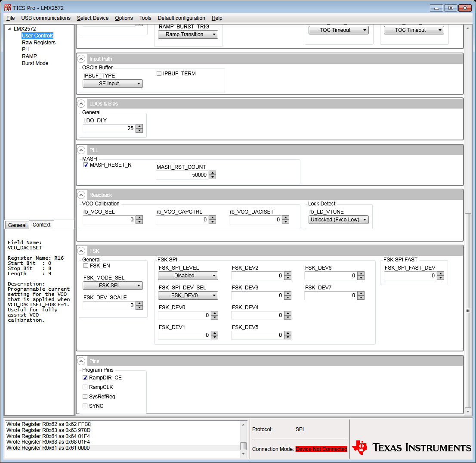Image resolution: width=476 pixels, height=463 pixels.
Task: Collapse the LMX2572 tree node
Action: (x=9, y=29)
